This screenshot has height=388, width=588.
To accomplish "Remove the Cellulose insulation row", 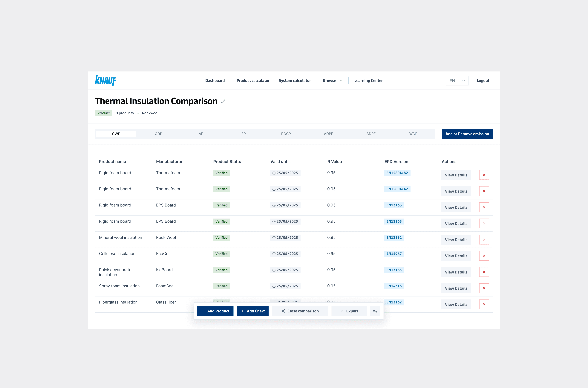I will coord(484,256).
